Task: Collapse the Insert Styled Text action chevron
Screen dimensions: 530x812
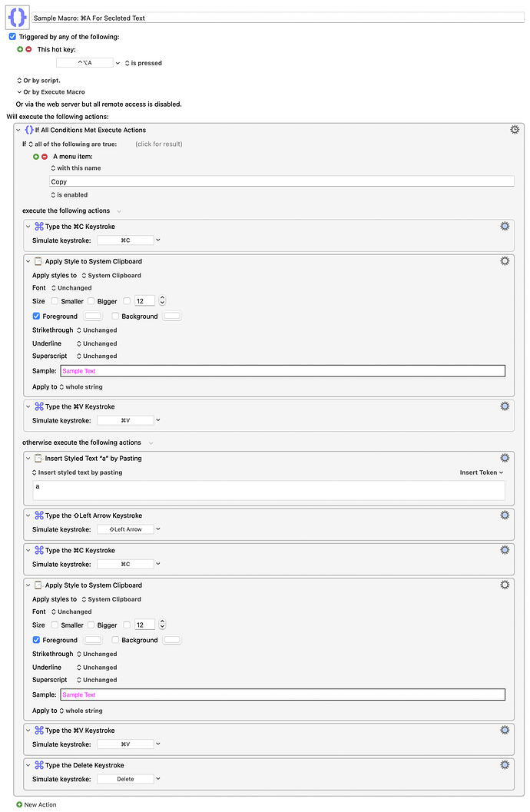Action: pyautogui.click(x=28, y=459)
